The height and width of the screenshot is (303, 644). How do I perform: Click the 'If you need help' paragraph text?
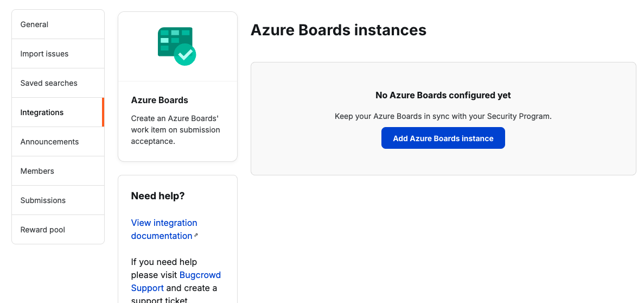pos(164,262)
